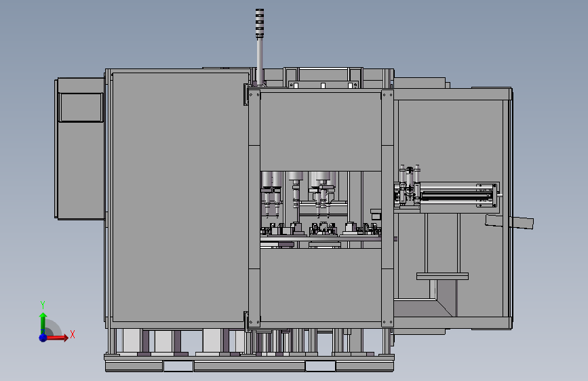This screenshot has height=381, width=588.
Task: Select the protruding handle on right side
Action: point(509,222)
